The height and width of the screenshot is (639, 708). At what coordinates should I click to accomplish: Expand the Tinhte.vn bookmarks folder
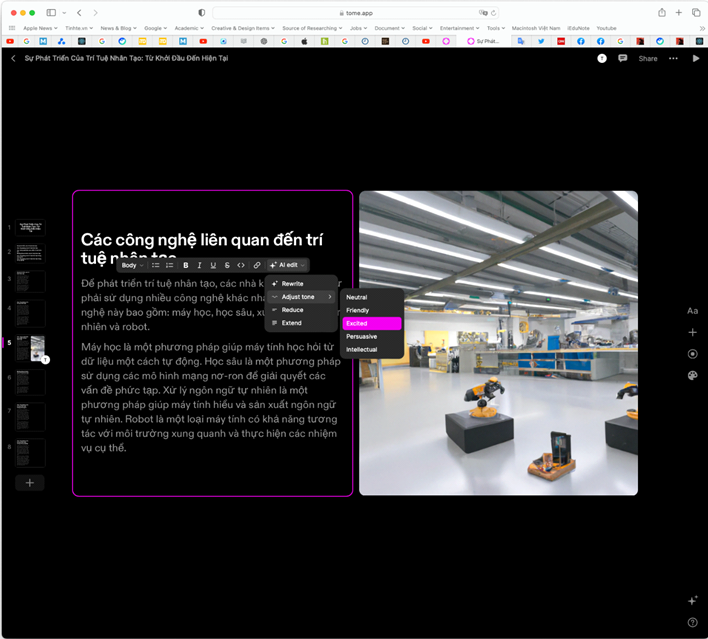coord(79,28)
